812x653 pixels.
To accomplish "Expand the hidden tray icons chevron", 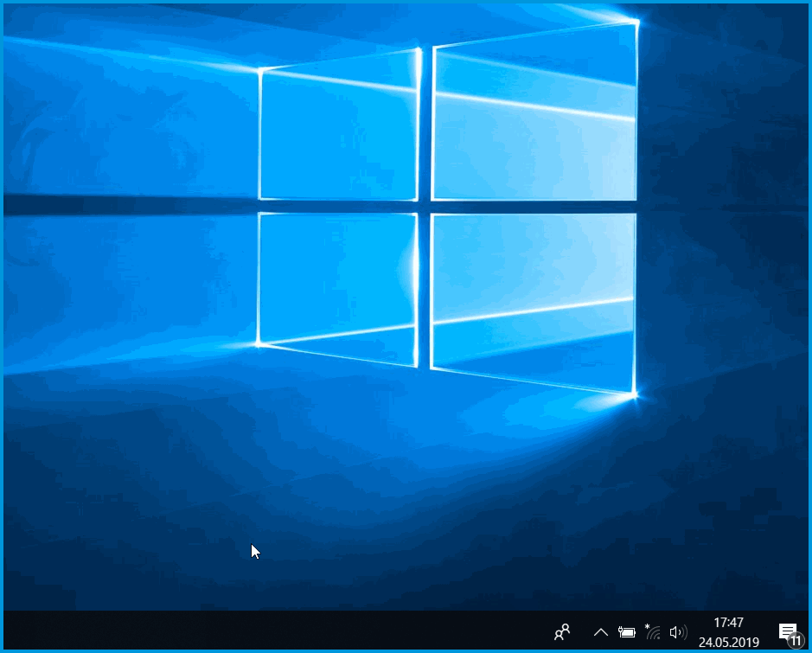I will (601, 632).
